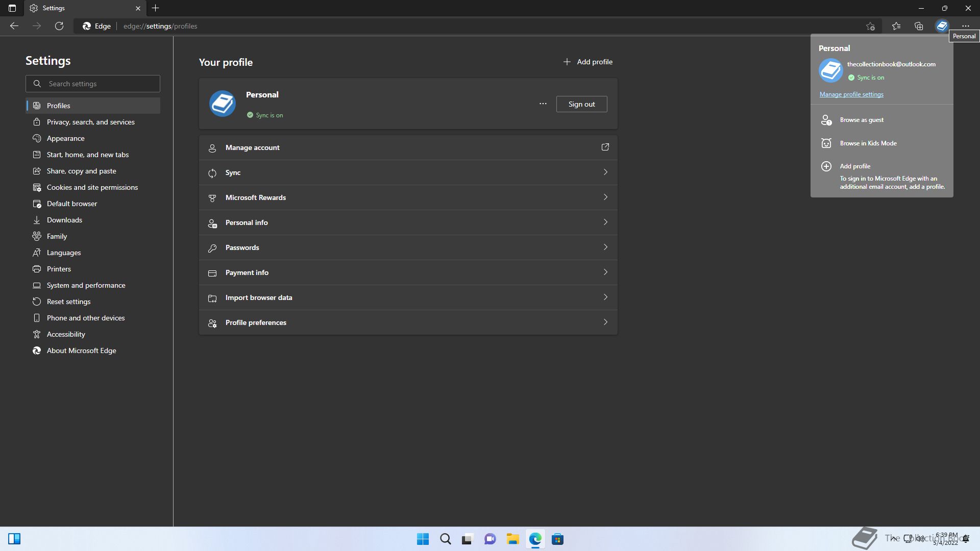Open Widgets button on taskbar

(14, 539)
